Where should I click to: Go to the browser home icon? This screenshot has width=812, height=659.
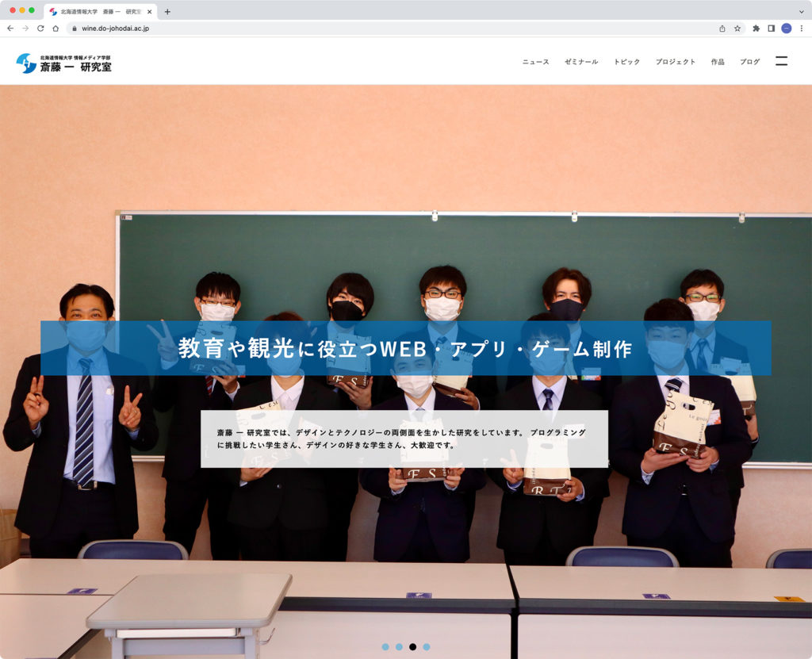[56, 28]
